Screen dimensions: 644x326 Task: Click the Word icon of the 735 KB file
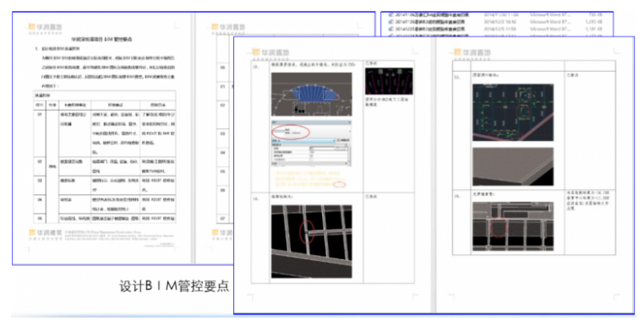(391, 15)
